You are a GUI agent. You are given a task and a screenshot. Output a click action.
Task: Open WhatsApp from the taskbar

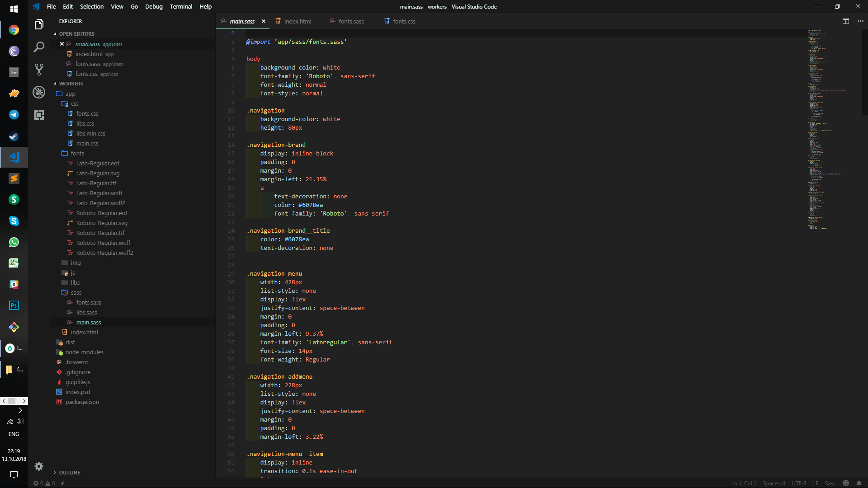coord(14,242)
